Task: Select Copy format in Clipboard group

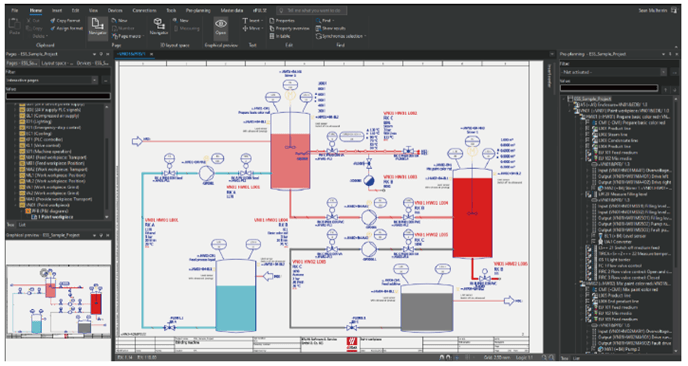Action: [65, 20]
